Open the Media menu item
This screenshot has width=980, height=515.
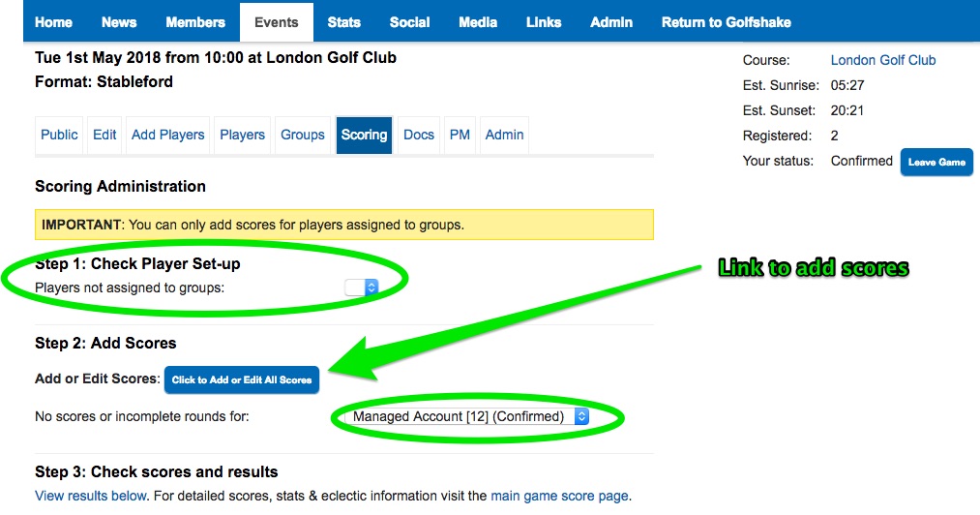click(478, 22)
